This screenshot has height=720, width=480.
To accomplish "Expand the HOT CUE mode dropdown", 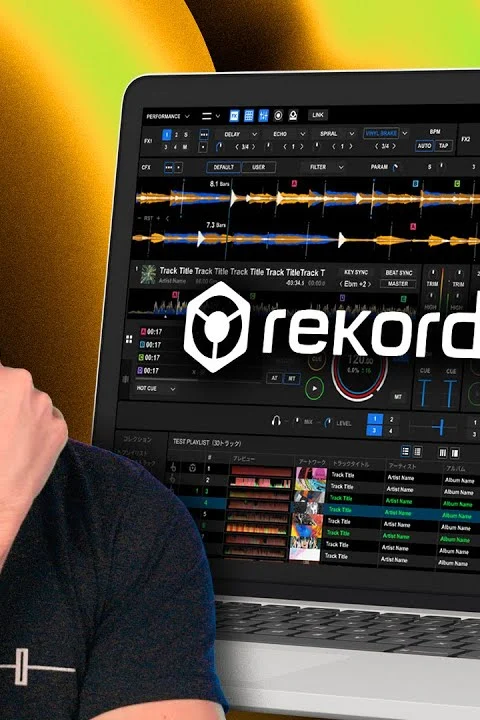I will 156,388.
